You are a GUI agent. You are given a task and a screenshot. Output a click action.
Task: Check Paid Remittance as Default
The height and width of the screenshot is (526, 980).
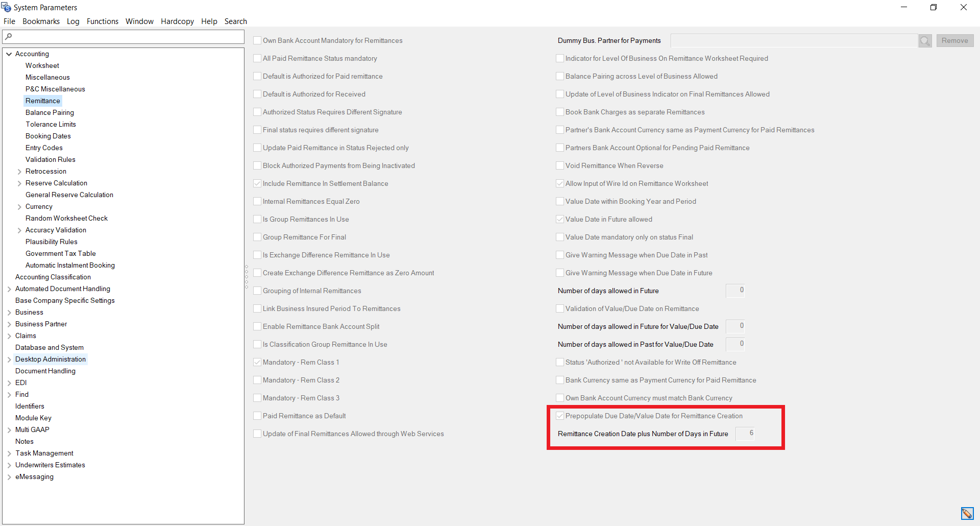[257, 416]
